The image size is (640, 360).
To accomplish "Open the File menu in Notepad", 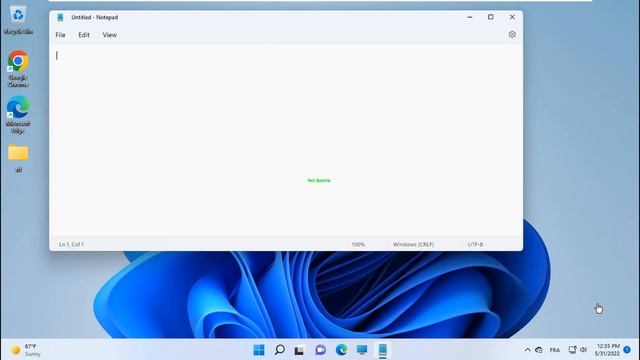I will 60,35.
